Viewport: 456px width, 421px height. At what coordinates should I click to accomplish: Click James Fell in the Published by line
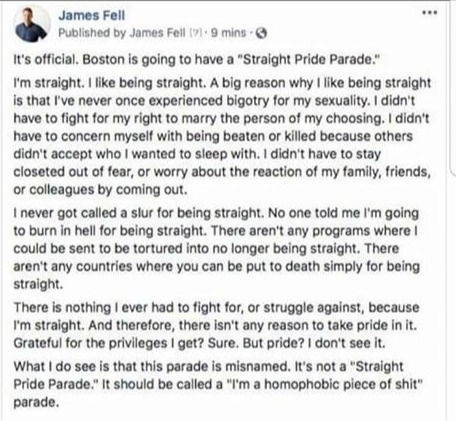(x=157, y=33)
